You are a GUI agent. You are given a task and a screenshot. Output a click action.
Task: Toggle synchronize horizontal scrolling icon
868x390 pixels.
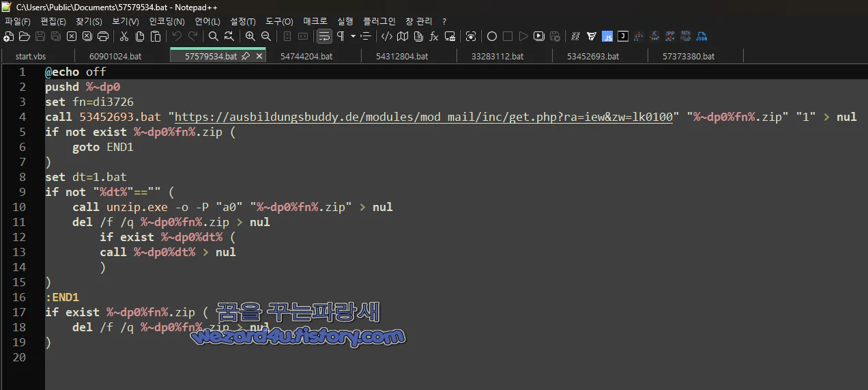303,36
